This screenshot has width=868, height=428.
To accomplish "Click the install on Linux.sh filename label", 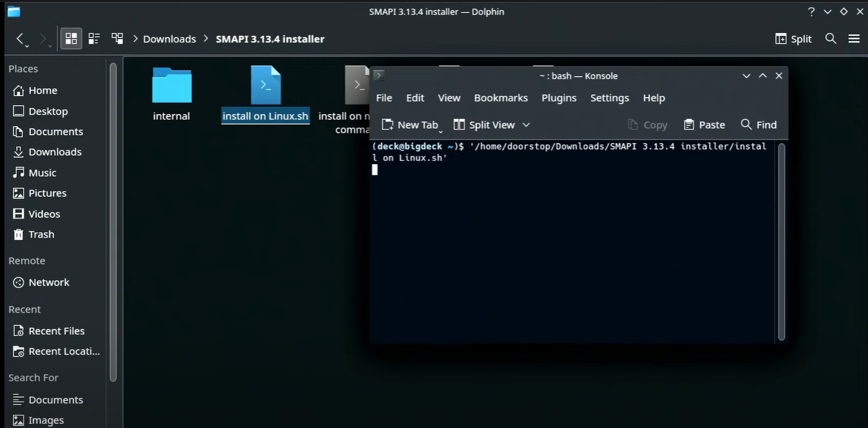I will 265,116.
